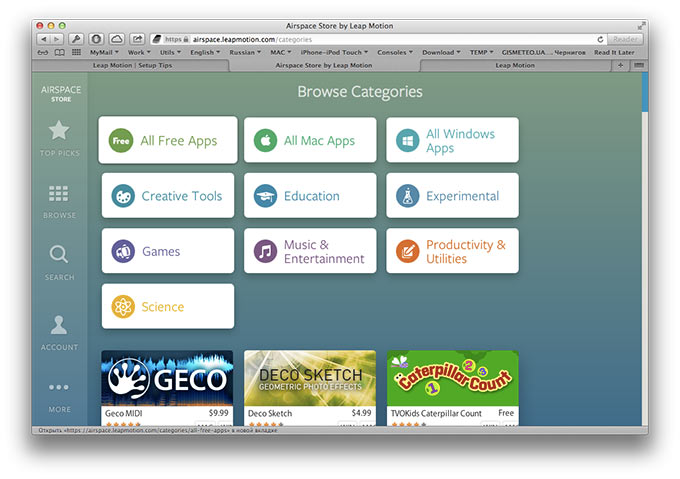Click the Apple logo icon for Mac apps
The width and height of the screenshot is (680, 479).
(x=265, y=140)
